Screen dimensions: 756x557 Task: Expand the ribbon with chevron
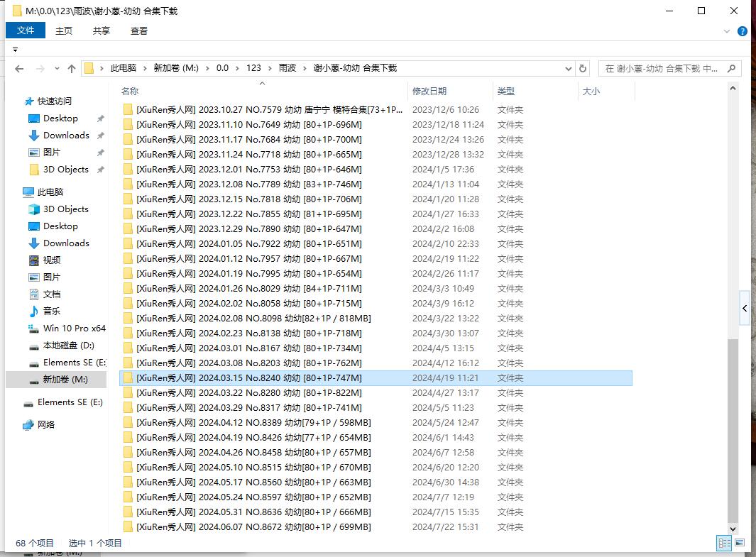[x=727, y=32]
